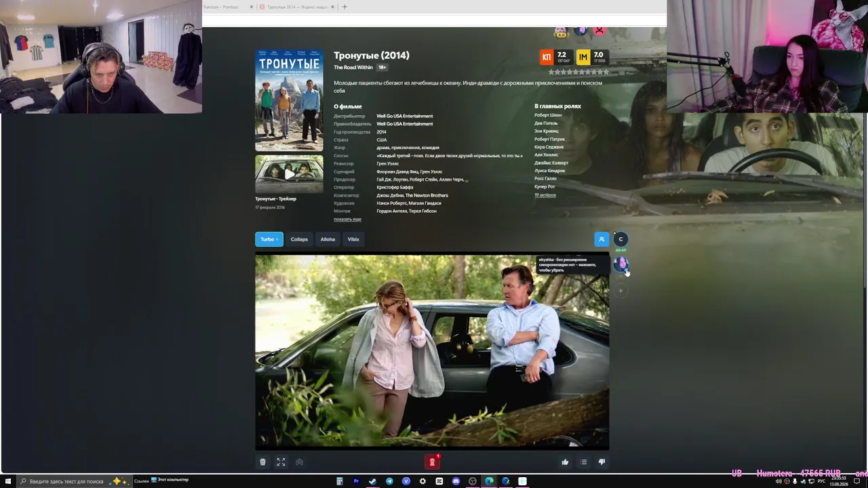The height and width of the screenshot is (488, 868).
Task: Open Discord from the taskbar
Action: [x=456, y=481]
